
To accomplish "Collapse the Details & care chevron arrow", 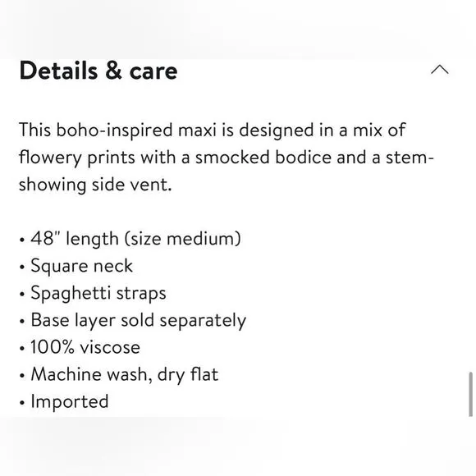I will click(x=440, y=70).
